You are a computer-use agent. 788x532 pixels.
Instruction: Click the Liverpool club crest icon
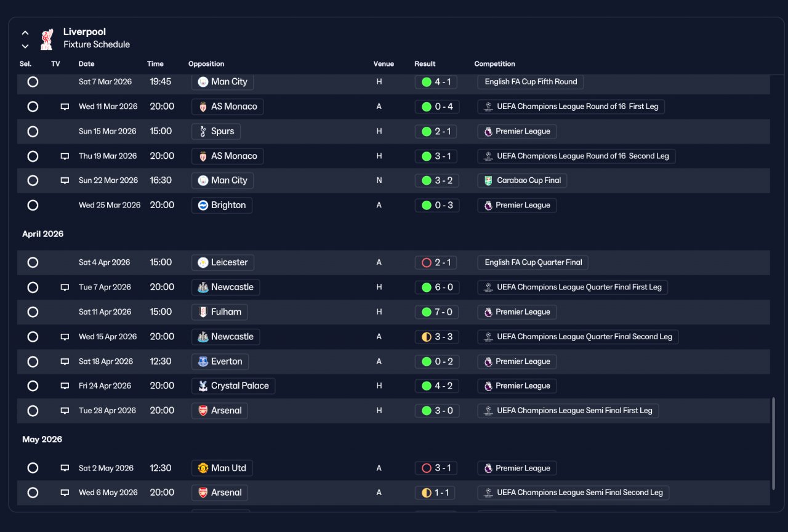click(x=46, y=39)
